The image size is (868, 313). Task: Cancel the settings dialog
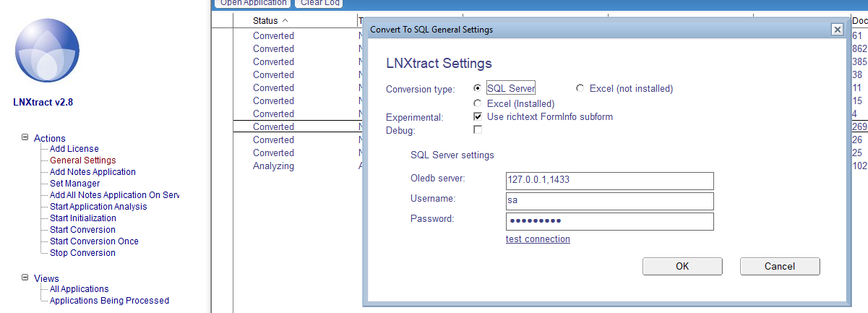(x=779, y=266)
